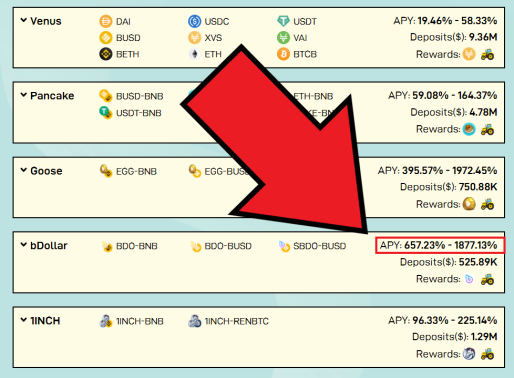Select the Goose section title

[x=46, y=171]
